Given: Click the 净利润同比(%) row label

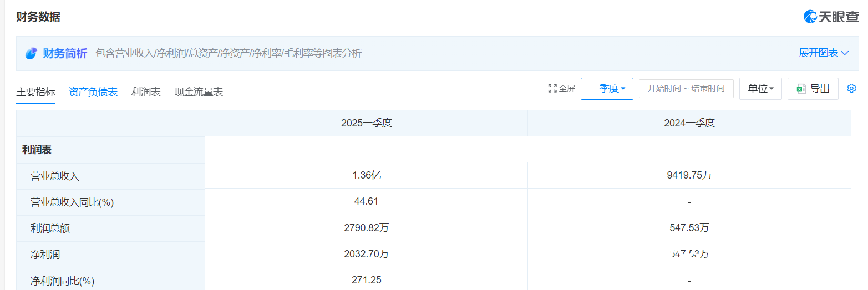Looking at the screenshot, I should pos(62,281).
